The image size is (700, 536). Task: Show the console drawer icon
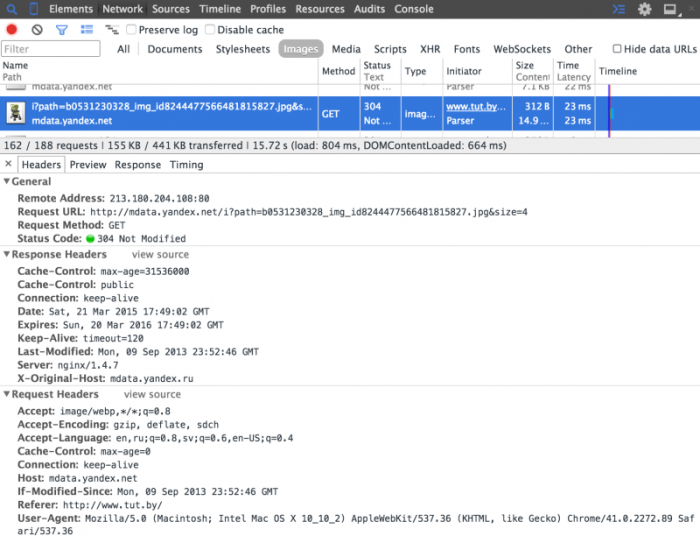[619, 9]
